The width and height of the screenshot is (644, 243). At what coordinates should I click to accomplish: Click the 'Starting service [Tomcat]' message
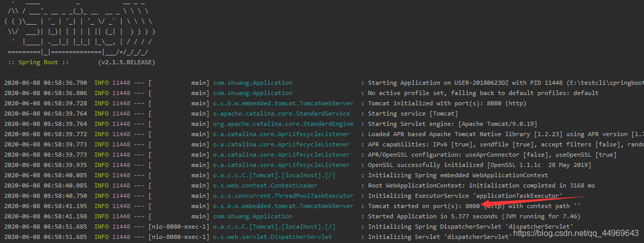(x=413, y=114)
